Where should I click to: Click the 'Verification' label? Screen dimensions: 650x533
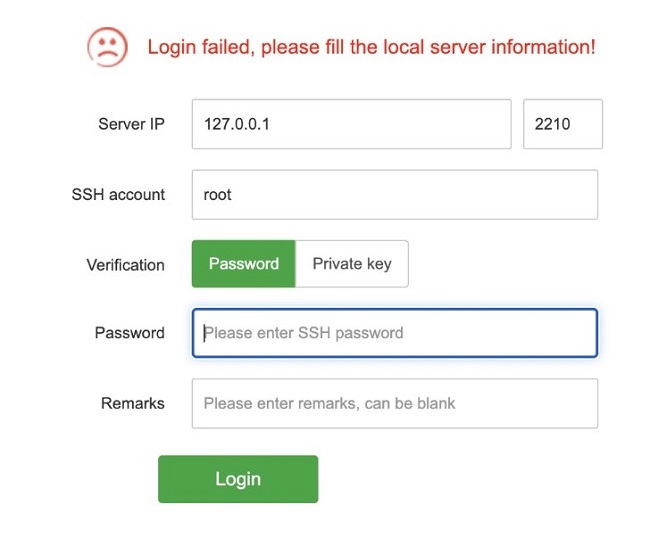[x=125, y=265]
